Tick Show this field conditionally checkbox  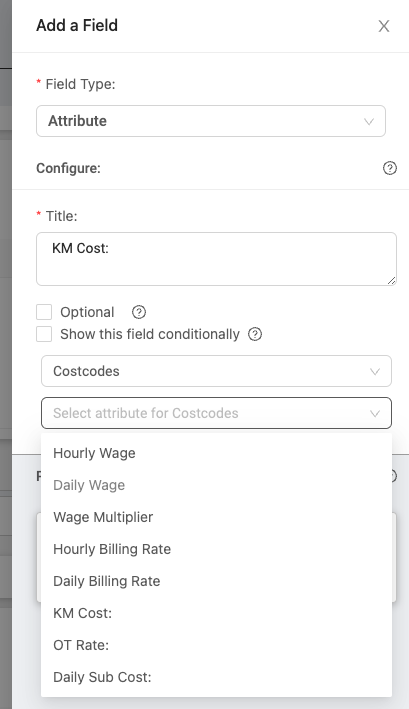44,334
